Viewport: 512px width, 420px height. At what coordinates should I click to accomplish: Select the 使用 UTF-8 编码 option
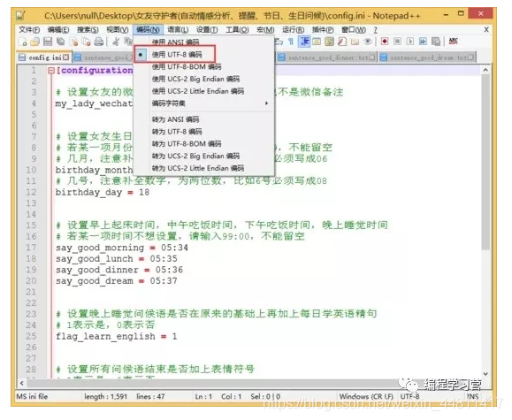[204, 54]
